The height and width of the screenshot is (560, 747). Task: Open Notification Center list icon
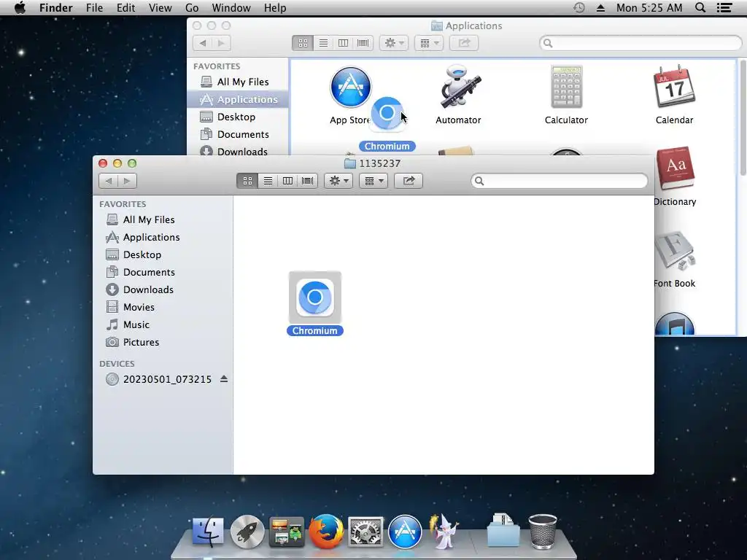click(724, 8)
